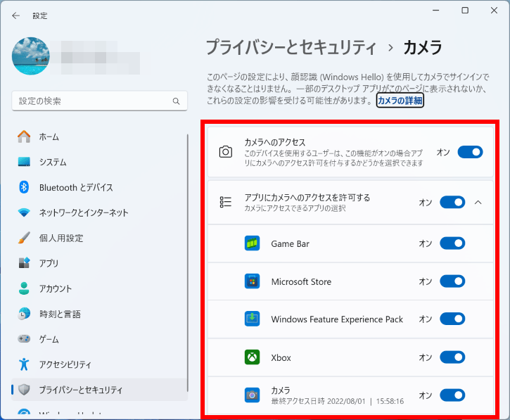Click the カメラ app icon

pyautogui.click(x=252, y=395)
